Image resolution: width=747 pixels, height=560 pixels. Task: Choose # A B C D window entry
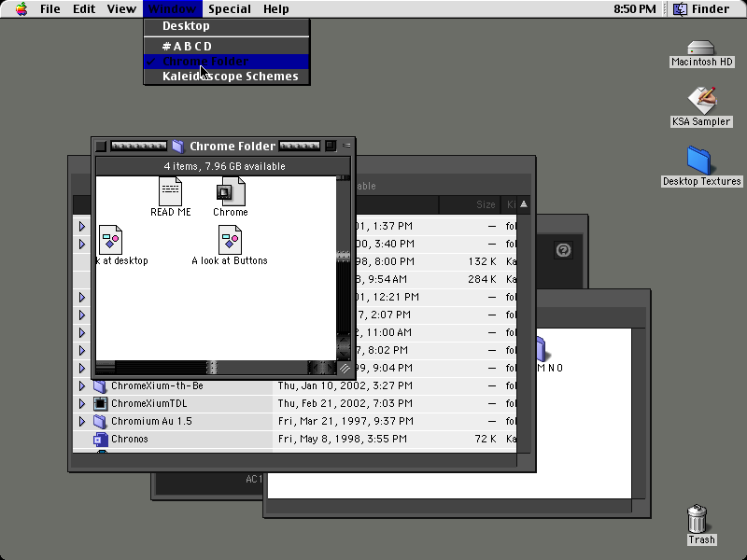coord(227,46)
